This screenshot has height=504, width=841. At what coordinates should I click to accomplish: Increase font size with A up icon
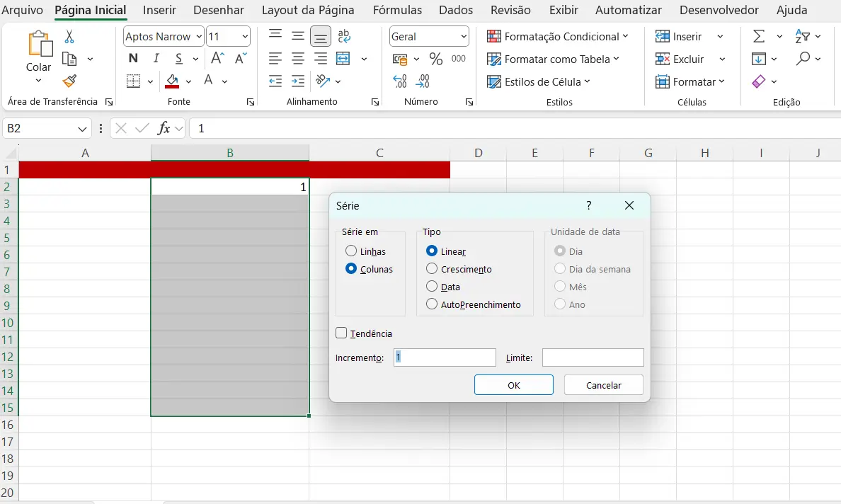(x=218, y=59)
